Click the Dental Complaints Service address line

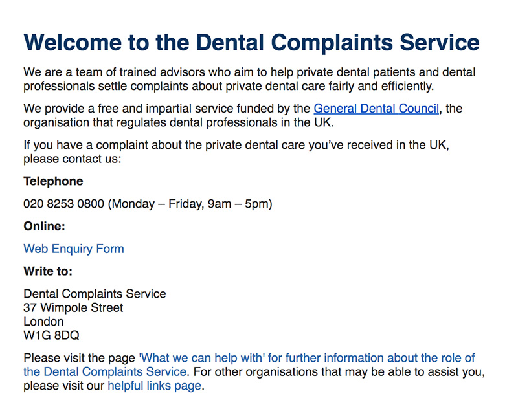[x=95, y=294]
